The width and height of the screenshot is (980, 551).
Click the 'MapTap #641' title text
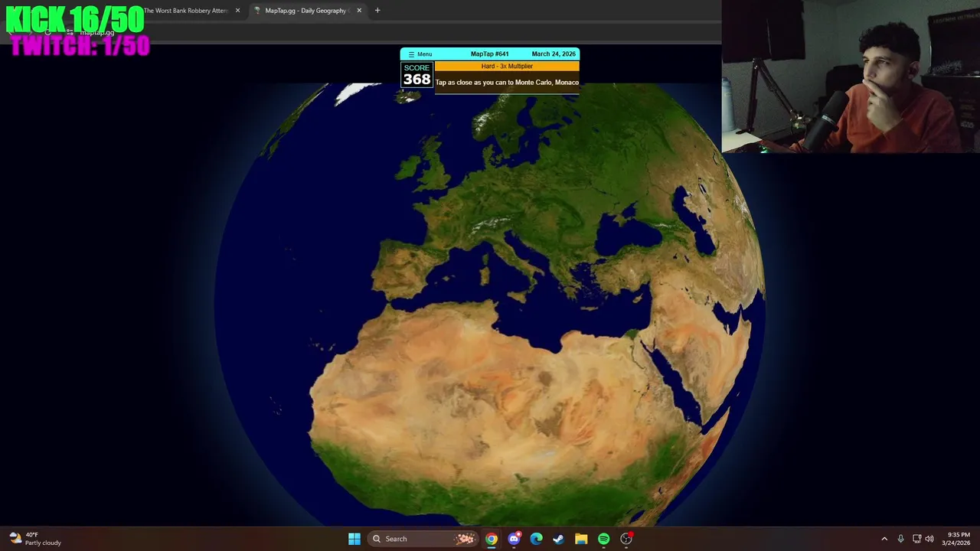[x=489, y=54]
